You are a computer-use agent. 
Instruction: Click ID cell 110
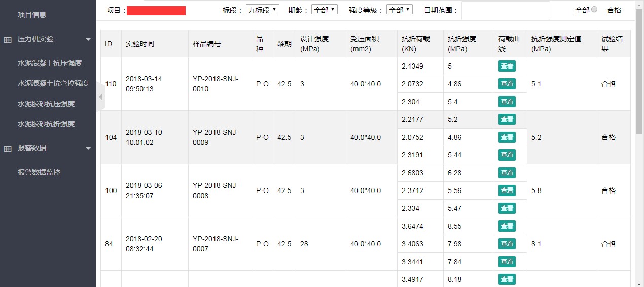point(111,84)
